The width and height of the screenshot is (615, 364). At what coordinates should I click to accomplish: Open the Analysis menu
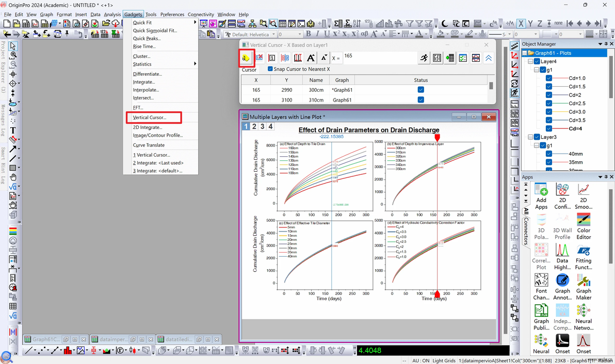coord(112,14)
